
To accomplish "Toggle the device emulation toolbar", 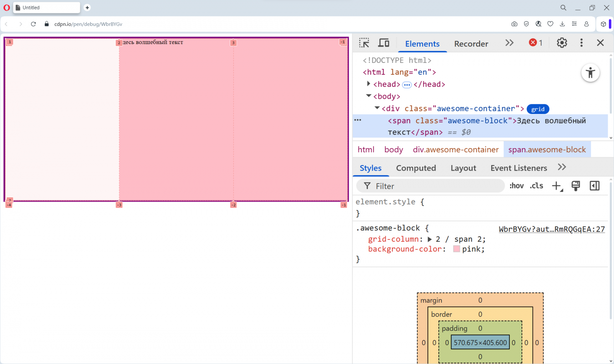I will [x=383, y=42].
